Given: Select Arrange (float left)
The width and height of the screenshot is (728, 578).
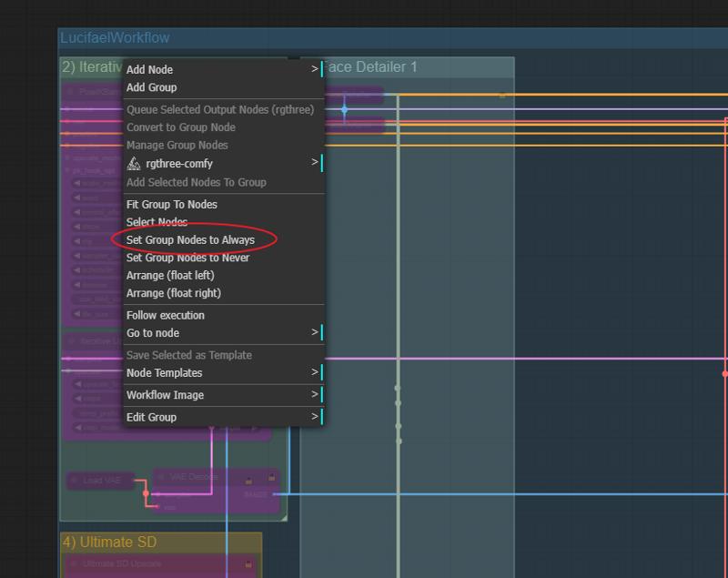Looking at the screenshot, I should pos(224,275).
